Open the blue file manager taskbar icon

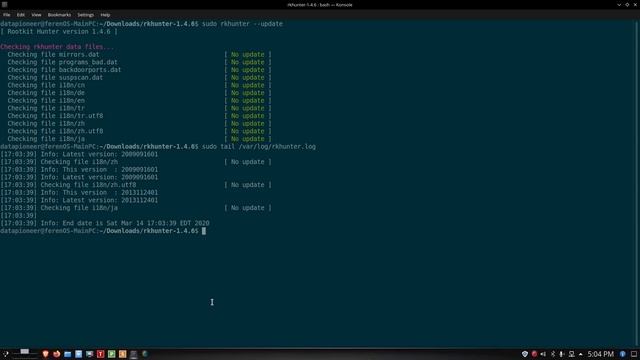(67, 354)
